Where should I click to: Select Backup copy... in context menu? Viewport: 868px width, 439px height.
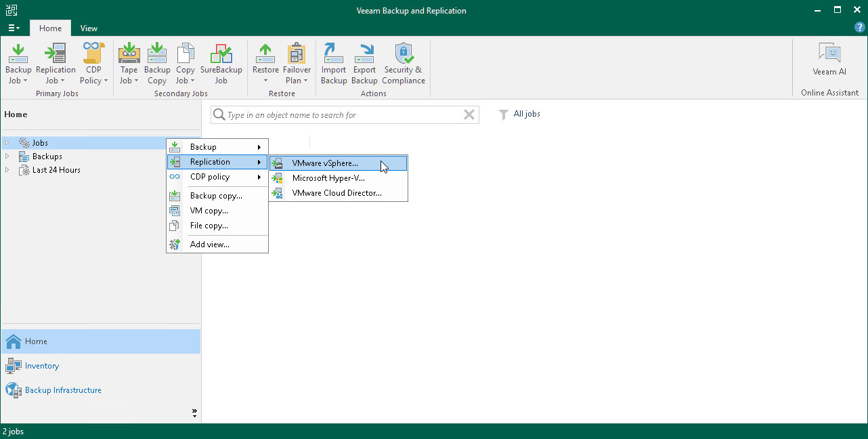[217, 196]
